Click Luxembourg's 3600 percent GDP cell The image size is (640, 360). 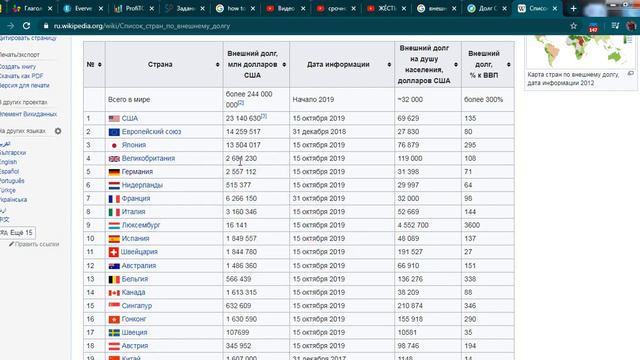487,225
